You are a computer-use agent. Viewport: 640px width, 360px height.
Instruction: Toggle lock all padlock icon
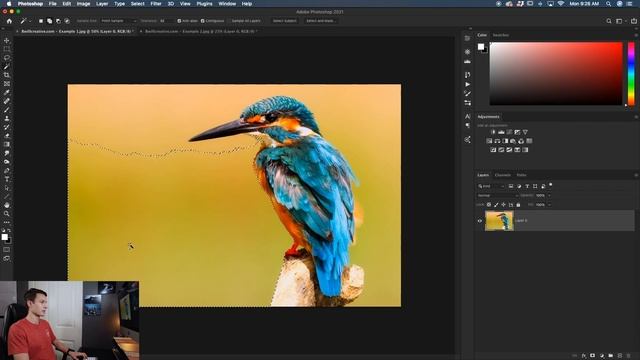click(518, 204)
